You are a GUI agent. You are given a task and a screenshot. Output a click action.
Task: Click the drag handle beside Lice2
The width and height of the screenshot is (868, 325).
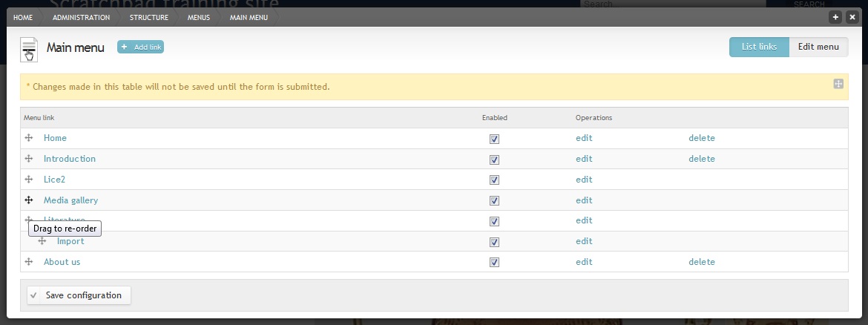29,180
